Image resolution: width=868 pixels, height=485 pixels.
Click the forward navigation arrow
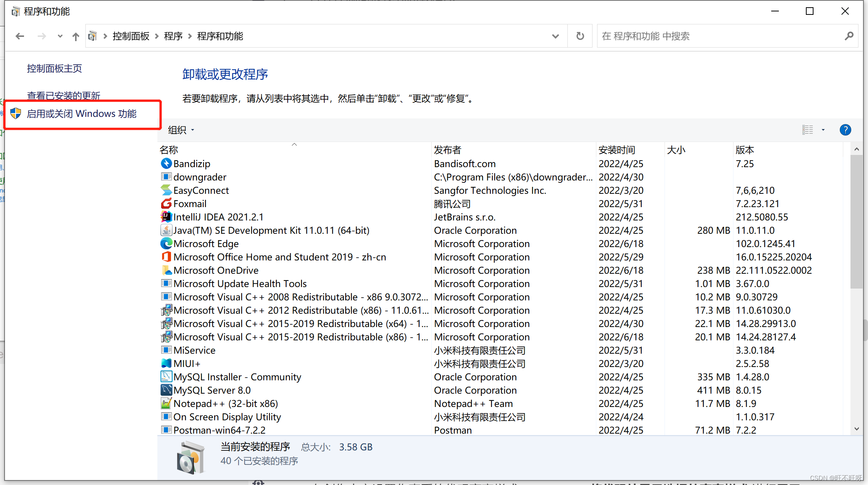tap(42, 36)
